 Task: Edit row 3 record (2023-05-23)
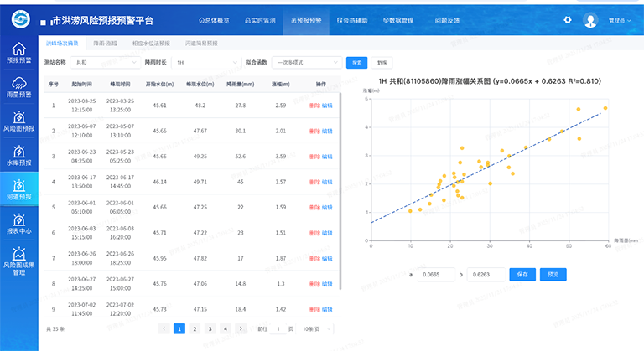click(327, 157)
